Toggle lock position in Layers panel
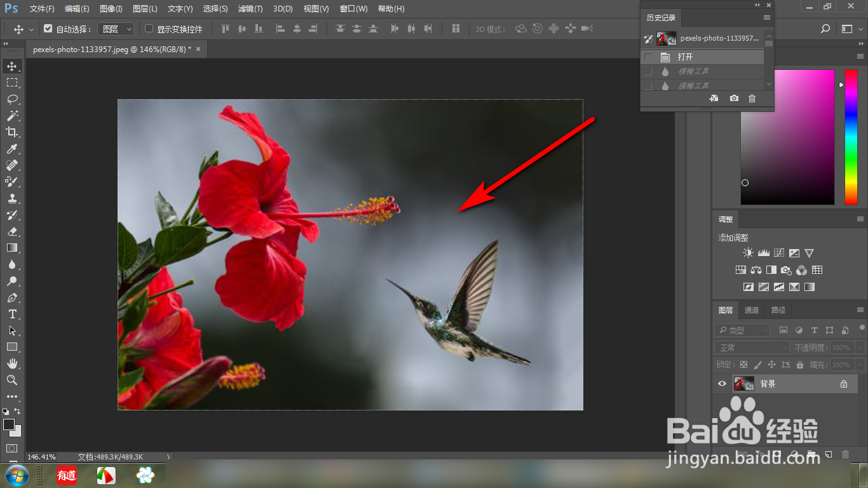 771,365
